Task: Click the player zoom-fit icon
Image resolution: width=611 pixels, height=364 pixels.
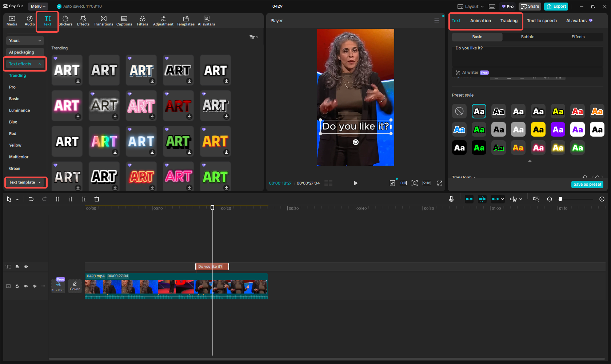Action: 415,183
